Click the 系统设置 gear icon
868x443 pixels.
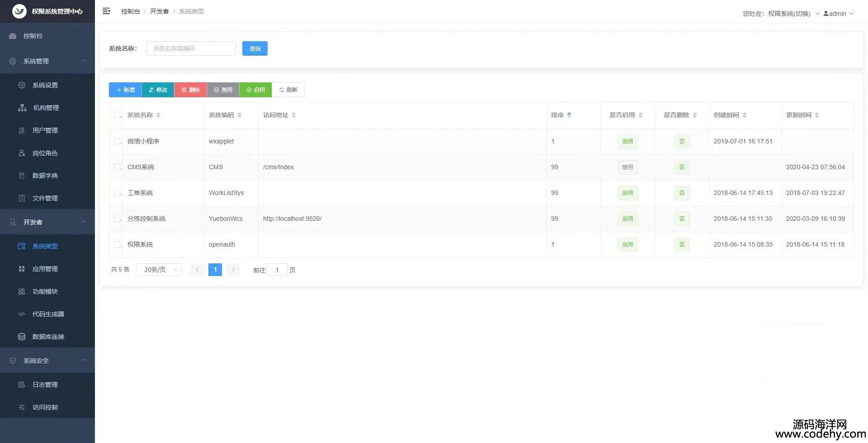(22, 85)
